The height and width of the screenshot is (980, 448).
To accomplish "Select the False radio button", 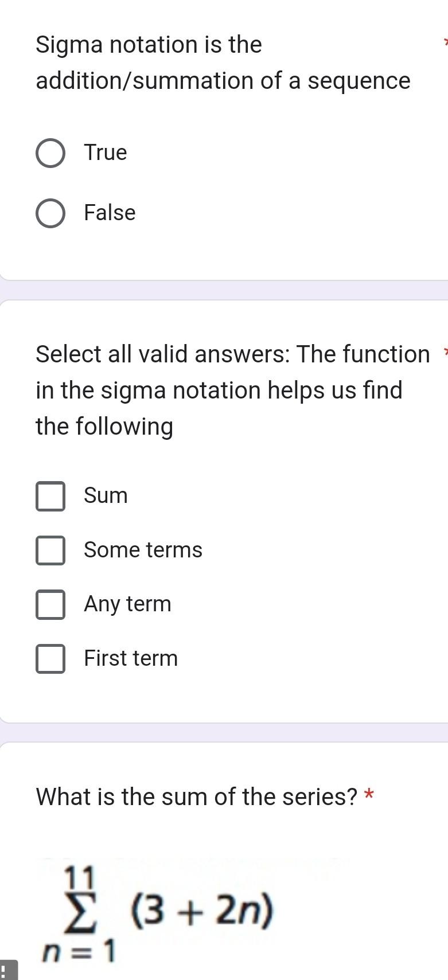I will point(50,213).
